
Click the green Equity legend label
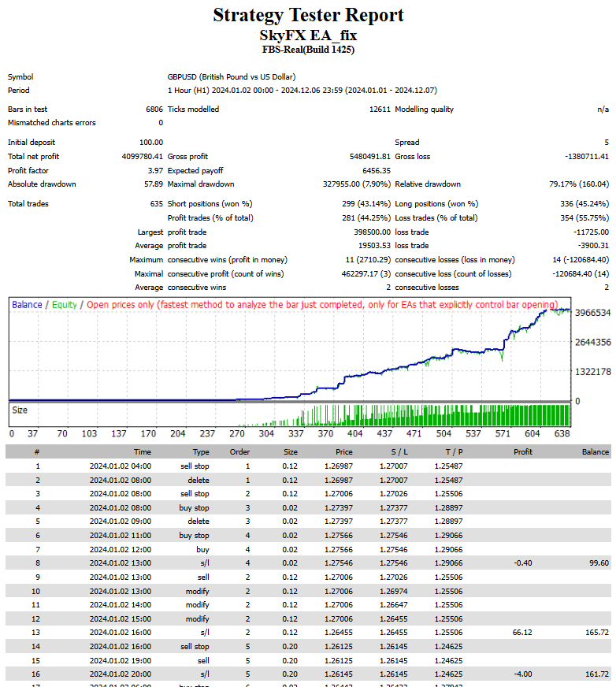pyautogui.click(x=65, y=305)
